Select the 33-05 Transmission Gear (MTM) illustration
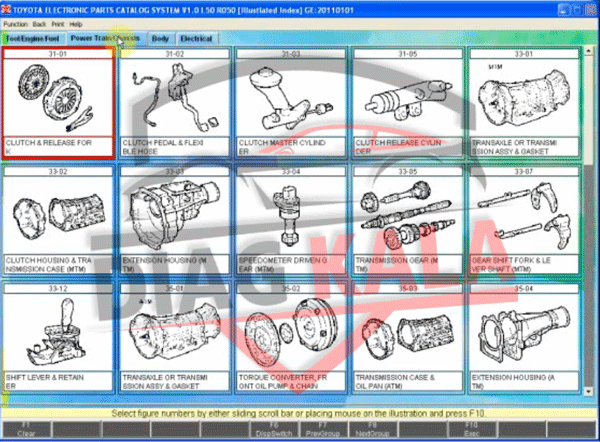 pos(408,215)
